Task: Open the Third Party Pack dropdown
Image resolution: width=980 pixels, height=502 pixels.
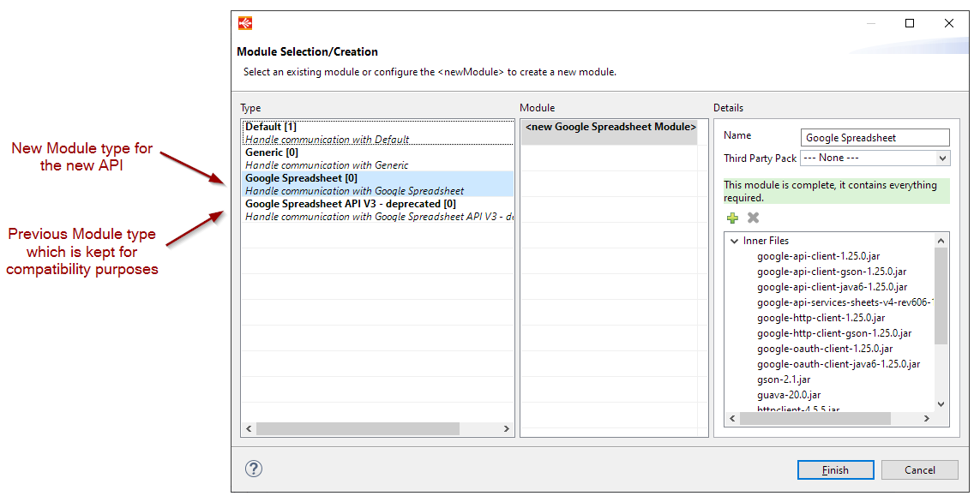Action: click(875, 158)
